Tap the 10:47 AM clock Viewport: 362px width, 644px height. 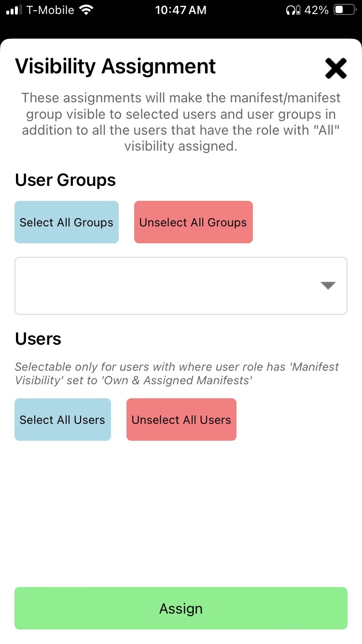[x=181, y=10]
